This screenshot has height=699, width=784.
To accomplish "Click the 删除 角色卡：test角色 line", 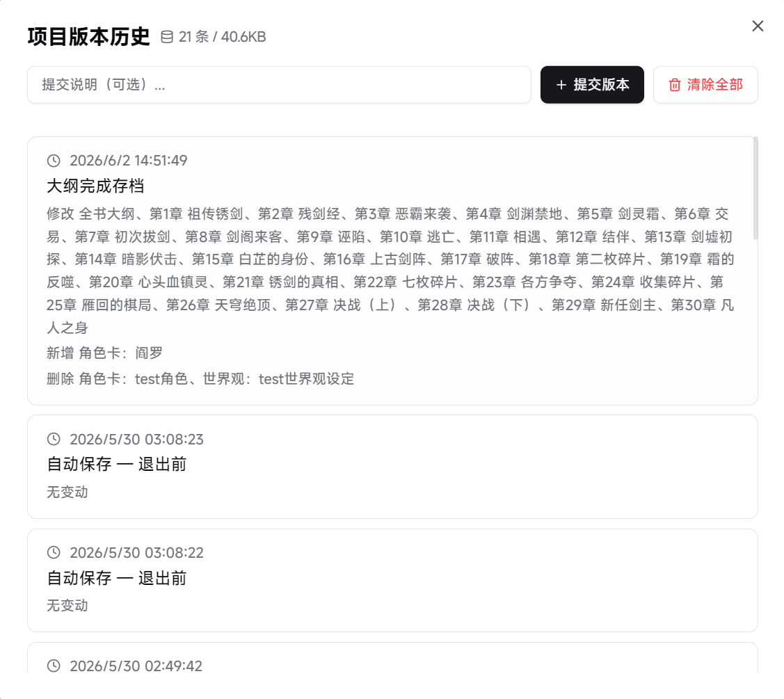I will click(x=200, y=378).
